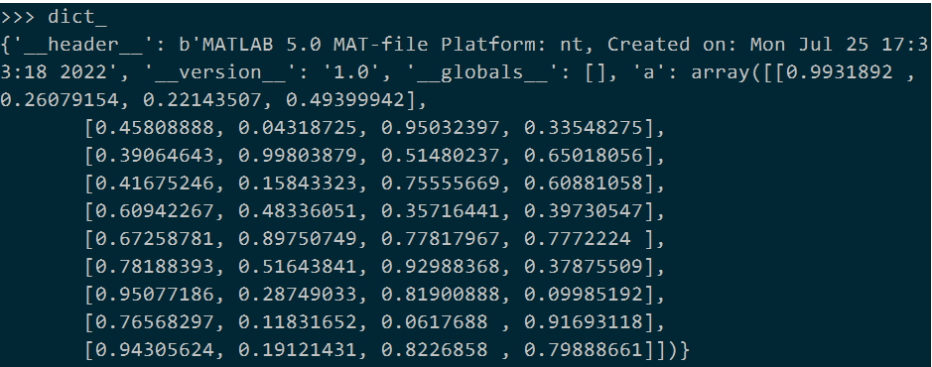Click the value 0.9931892 in the array
This screenshot has width=932, height=367.
(838, 73)
